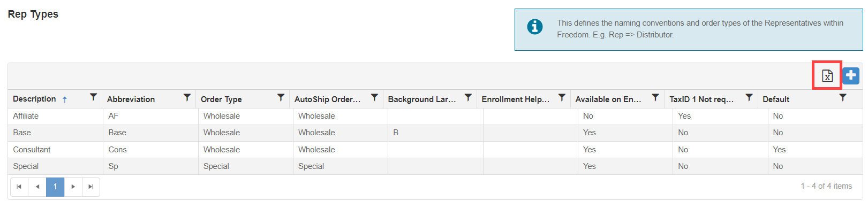Open filter for Available on Enrollment column
Screen dimensions: 868x201
(x=655, y=98)
